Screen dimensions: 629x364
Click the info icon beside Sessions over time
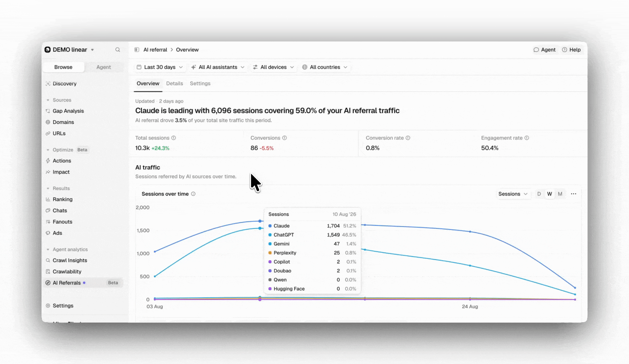(x=193, y=194)
